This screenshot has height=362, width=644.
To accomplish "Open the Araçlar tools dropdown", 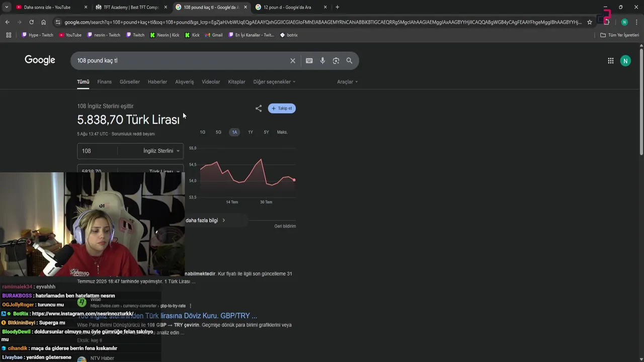I will pos(347,82).
